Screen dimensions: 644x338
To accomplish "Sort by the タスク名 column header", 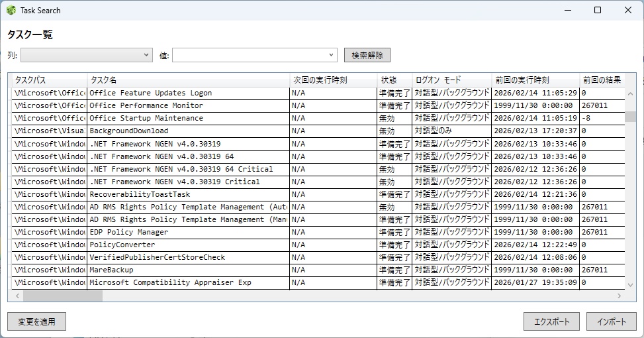I will 189,80.
